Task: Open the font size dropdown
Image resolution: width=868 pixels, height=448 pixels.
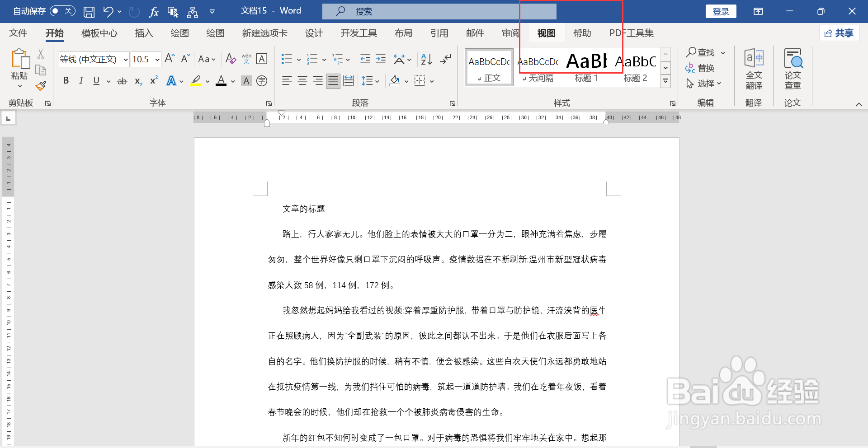Action: pos(157,60)
